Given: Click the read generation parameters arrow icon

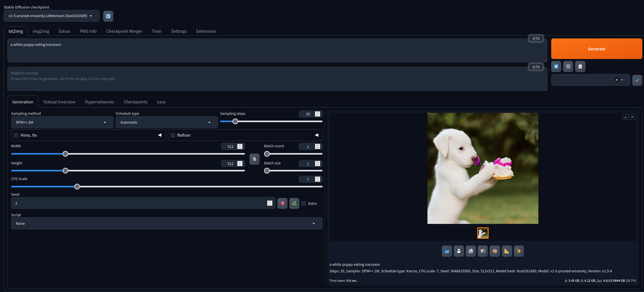Looking at the screenshot, I should click(x=556, y=67).
